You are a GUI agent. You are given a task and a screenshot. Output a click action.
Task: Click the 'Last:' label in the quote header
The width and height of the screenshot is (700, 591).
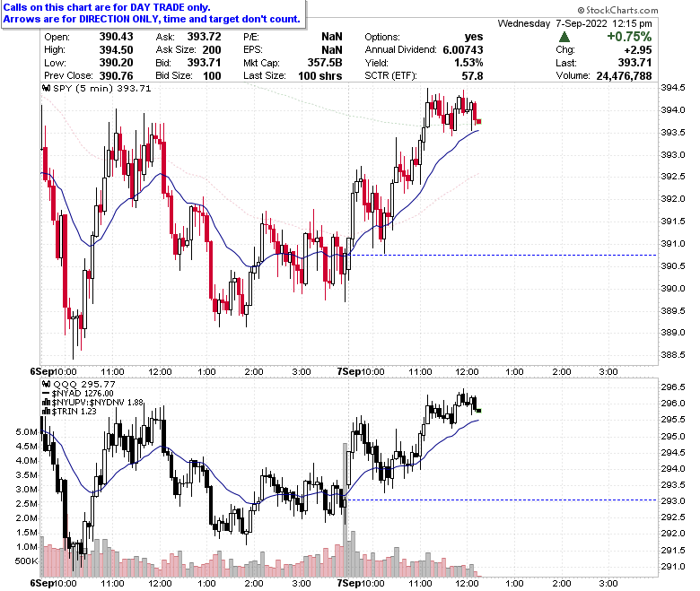coord(566,63)
